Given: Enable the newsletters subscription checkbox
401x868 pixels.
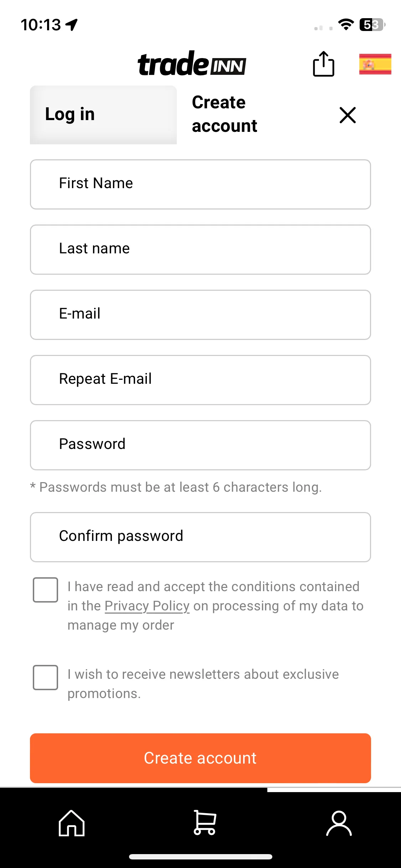Looking at the screenshot, I should pyautogui.click(x=45, y=677).
